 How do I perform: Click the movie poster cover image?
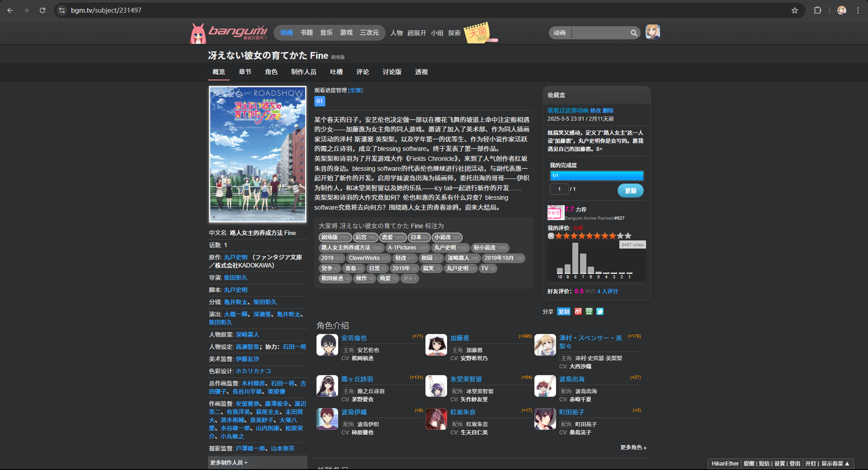258,155
